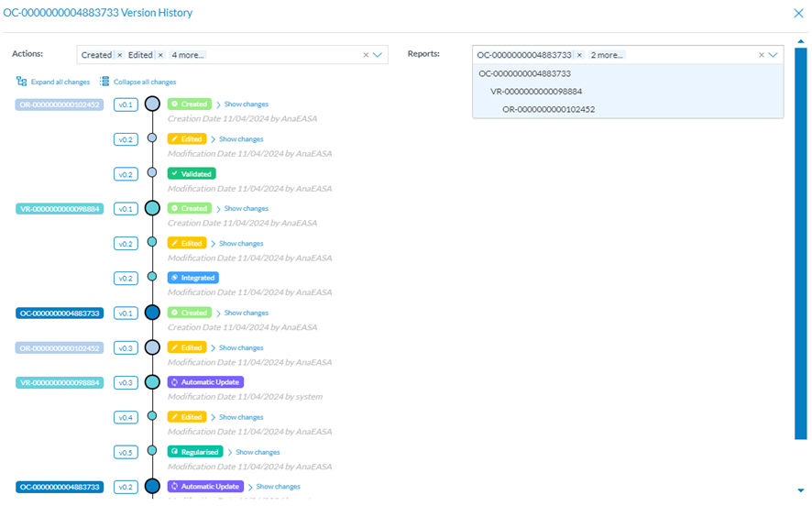Remove the Created chip from Actions filter
This screenshot has height=506, width=812.
tap(120, 55)
